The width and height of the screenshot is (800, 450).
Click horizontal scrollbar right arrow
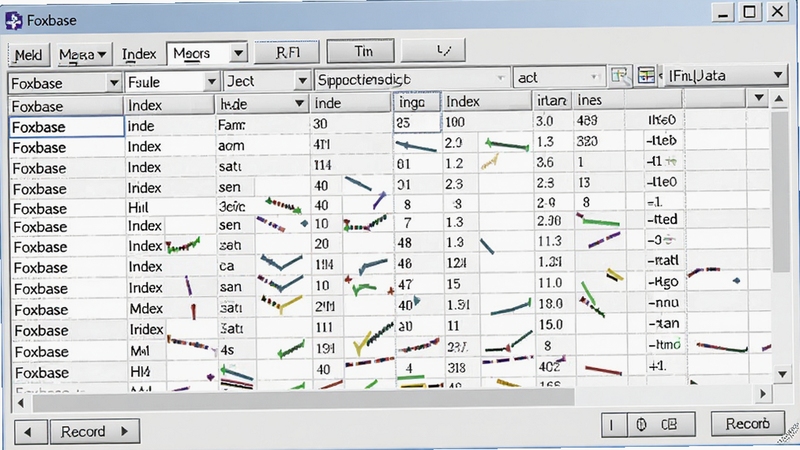[x=763, y=394]
